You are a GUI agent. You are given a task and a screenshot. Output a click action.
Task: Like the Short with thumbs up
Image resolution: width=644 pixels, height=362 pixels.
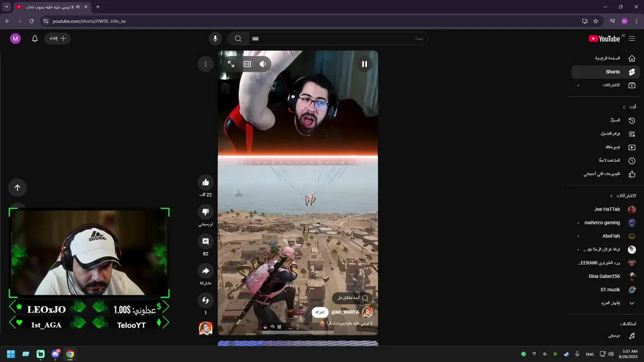pyautogui.click(x=205, y=183)
